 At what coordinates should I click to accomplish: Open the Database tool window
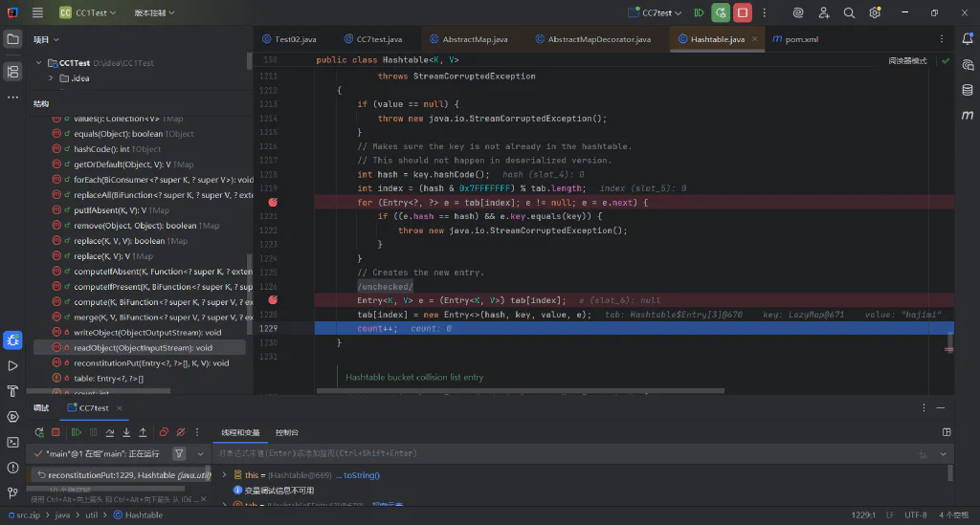pos(968,90)
